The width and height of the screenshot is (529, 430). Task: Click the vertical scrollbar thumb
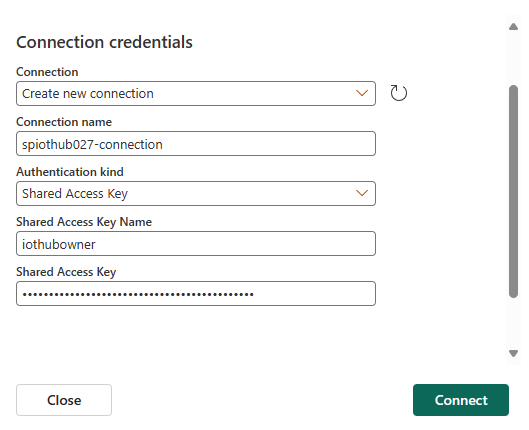(x=513, y=192)
